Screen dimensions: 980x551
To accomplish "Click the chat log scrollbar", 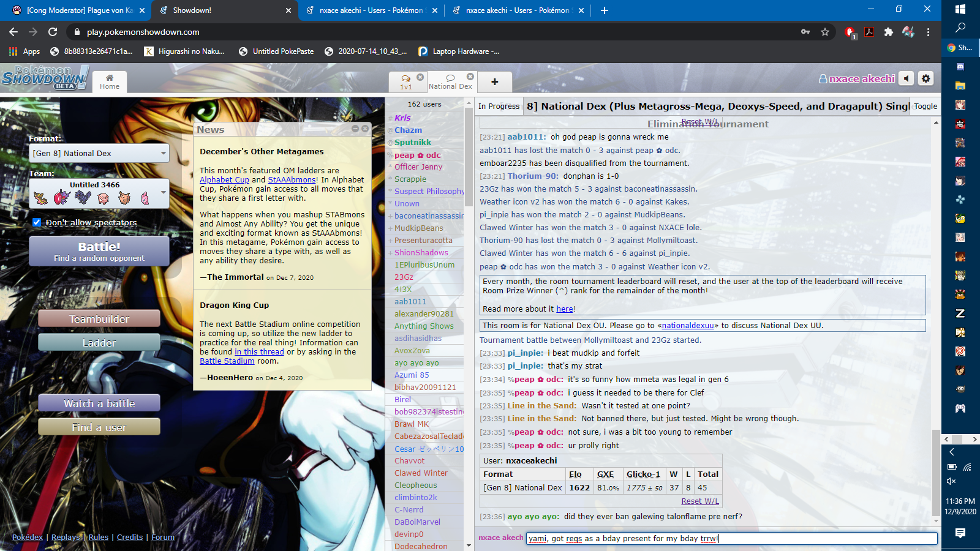I will pyautogui.click(x=936, y=471).
